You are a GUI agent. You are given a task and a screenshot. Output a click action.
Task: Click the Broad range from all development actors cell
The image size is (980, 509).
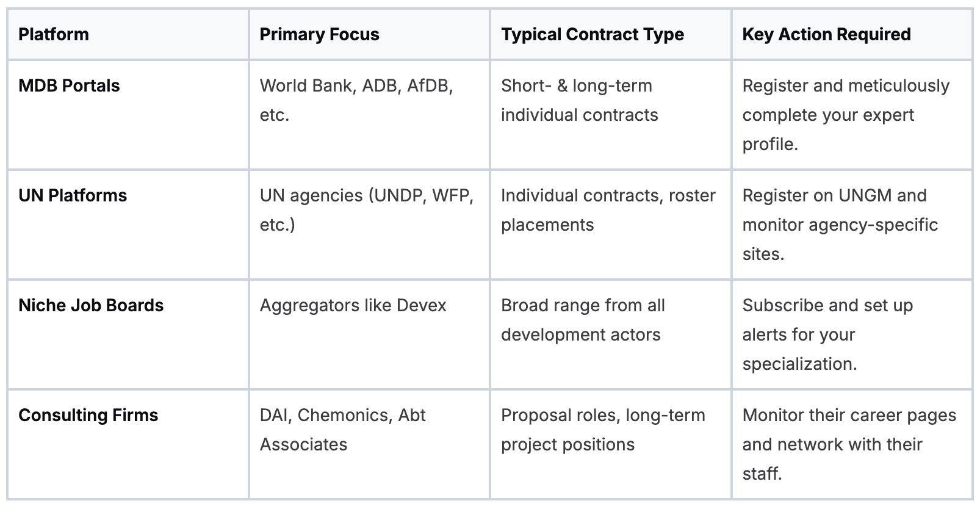[x=583, y=320]
